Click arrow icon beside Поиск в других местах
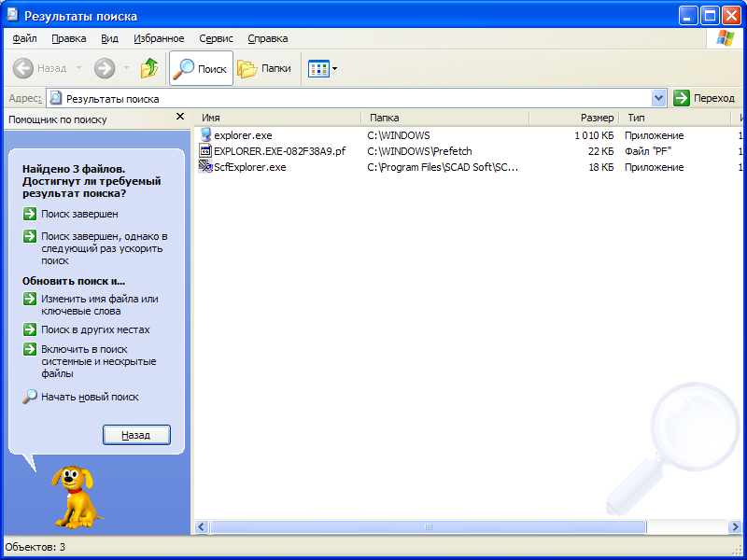This screenshot has height=560, width=747. tap(30, 329)
